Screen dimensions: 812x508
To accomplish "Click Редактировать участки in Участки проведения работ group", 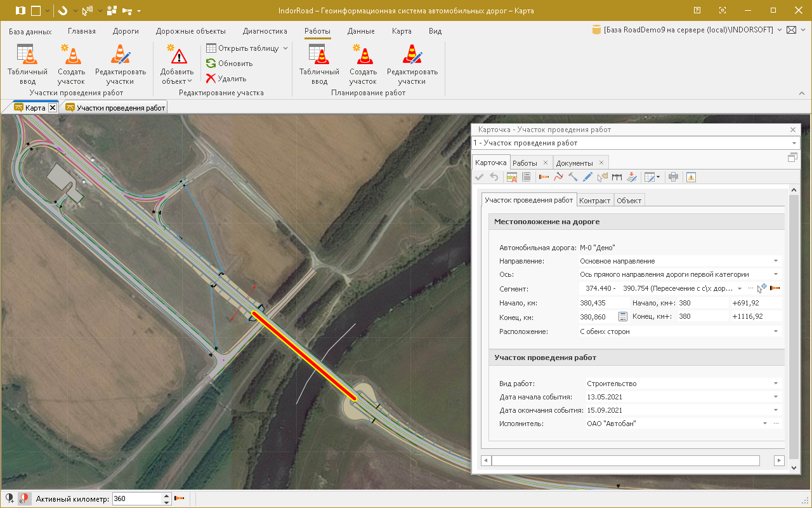I will coord(120,64).
